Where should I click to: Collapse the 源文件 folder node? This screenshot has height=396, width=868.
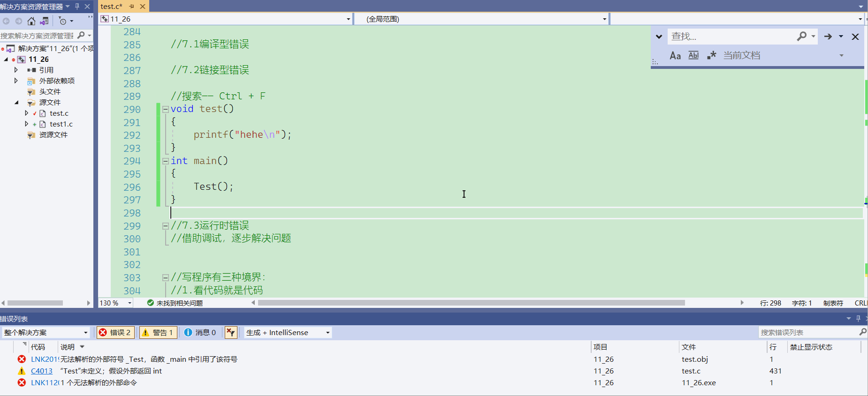(x=16, y=102)
